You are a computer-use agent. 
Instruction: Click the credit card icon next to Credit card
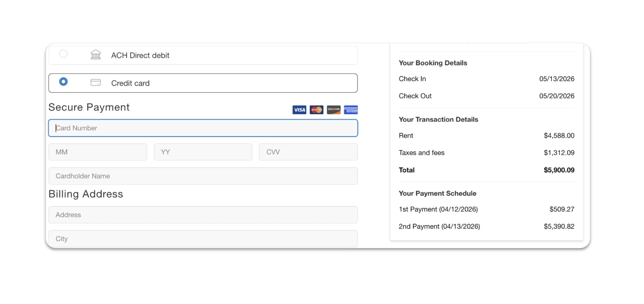[x=96, y=82]
